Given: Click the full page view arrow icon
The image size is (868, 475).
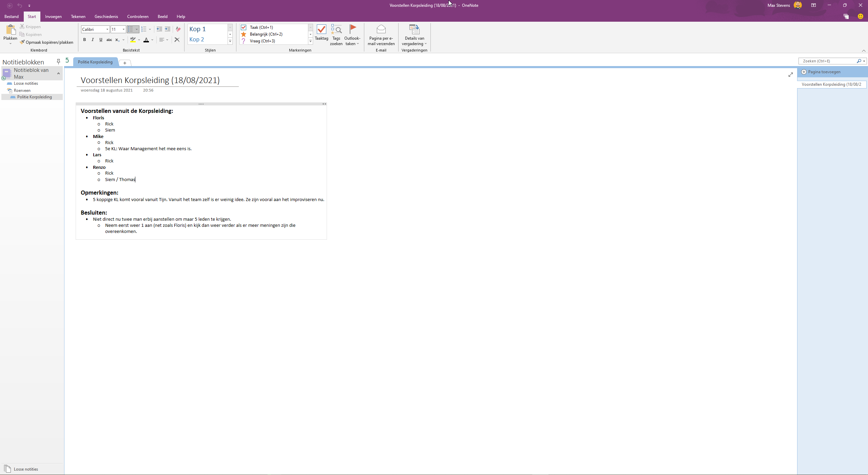Looking at the screenshot, I should pos(790,75).
